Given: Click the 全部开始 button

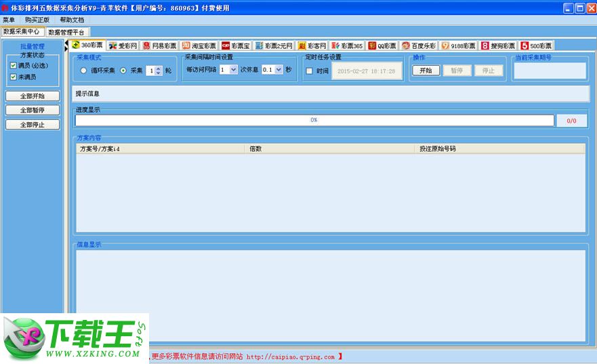Looking at the screenshot, I should tap(33, 96).
